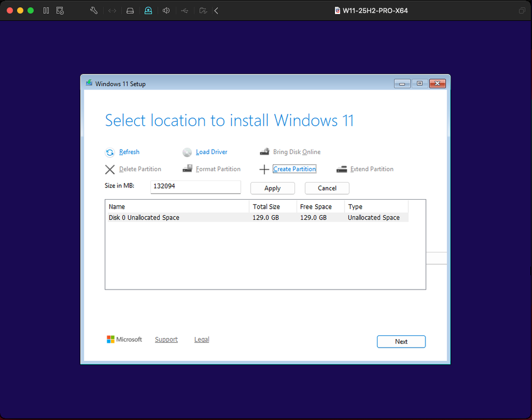Click the Extend Partition drive icon
This screenshot has height=420, width=532.
[x=341, y=169]
